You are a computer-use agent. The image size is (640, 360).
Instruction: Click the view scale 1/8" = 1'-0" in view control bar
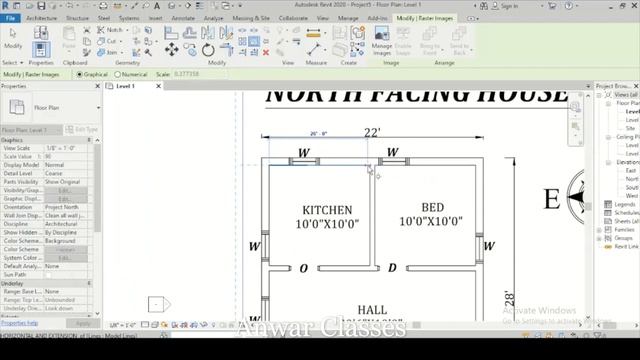(122, 325)
